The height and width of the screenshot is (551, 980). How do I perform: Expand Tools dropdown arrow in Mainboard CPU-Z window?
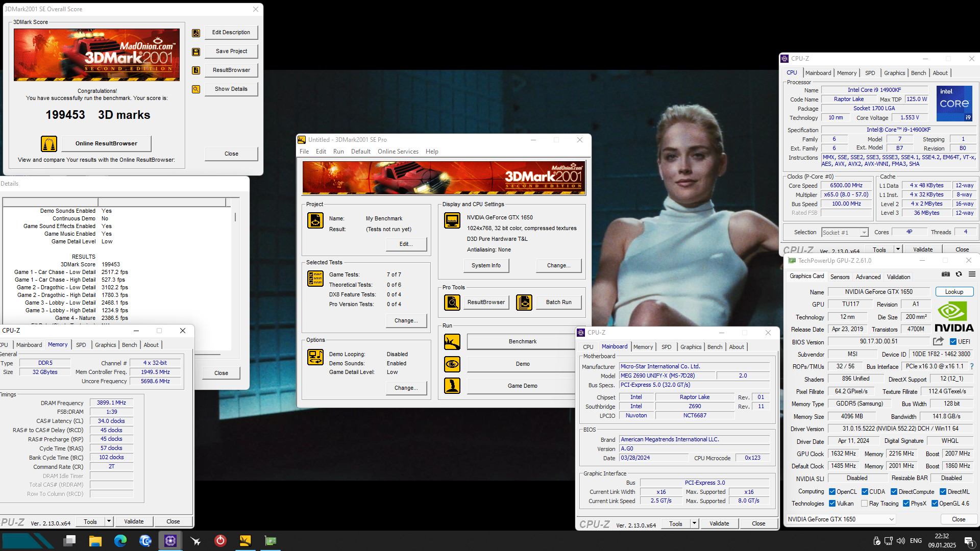pyautogui.click(x=694, y=523)
